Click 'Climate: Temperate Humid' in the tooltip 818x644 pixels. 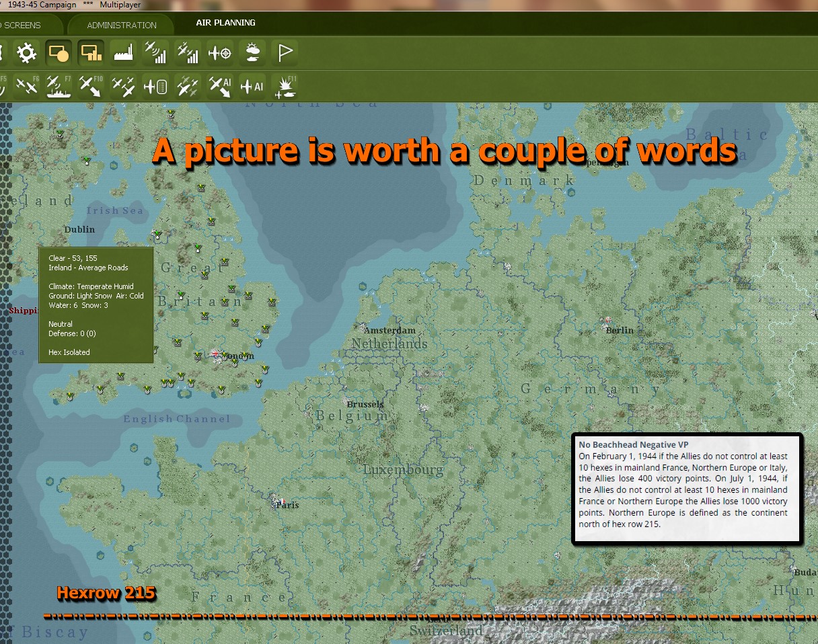[91, 286]
